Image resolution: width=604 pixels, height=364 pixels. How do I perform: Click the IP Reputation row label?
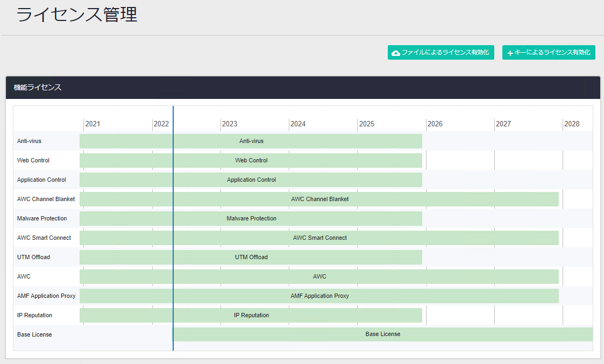(x=34, y=315)
